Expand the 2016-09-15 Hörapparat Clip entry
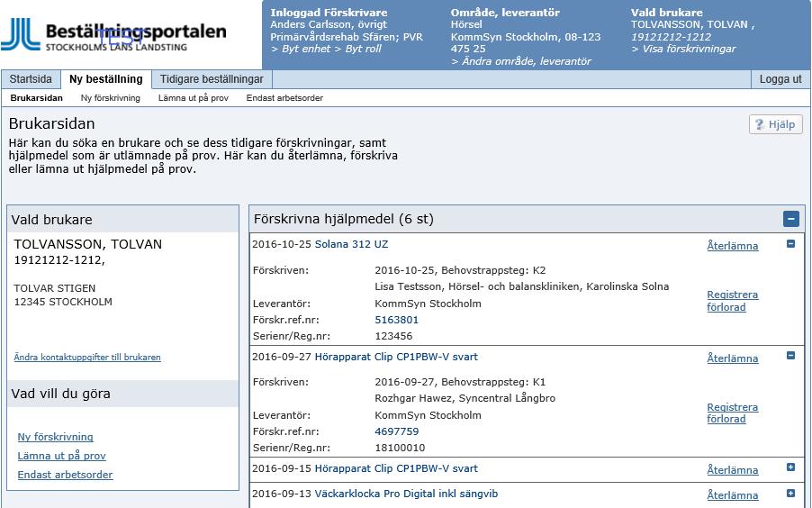This screenshot has width=812, height=508. coord(790,467)
